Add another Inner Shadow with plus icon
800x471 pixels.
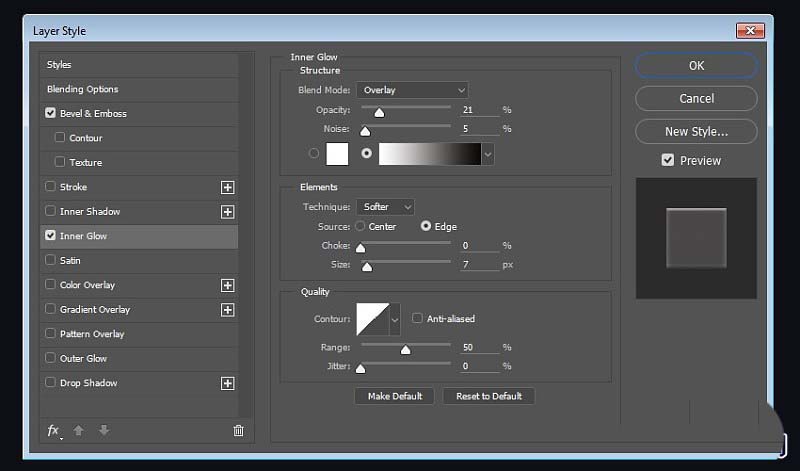point(228,212)
